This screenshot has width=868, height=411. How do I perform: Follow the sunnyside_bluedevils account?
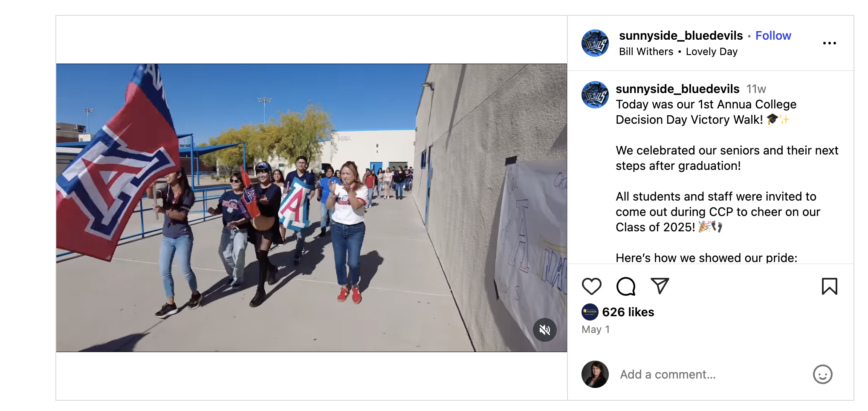(773, 35)
